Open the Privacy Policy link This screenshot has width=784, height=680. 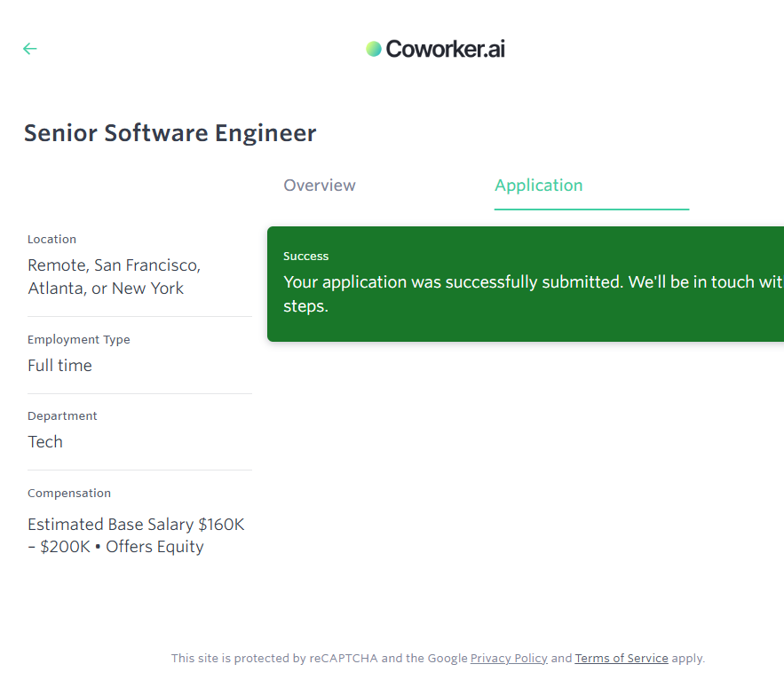[x=509, y=659]
